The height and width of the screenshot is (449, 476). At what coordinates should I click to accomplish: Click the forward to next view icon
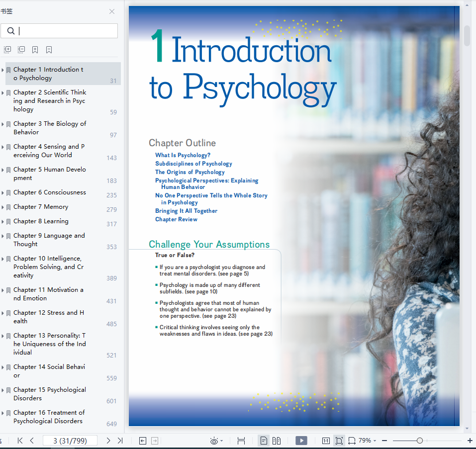[x=155, y=441]
